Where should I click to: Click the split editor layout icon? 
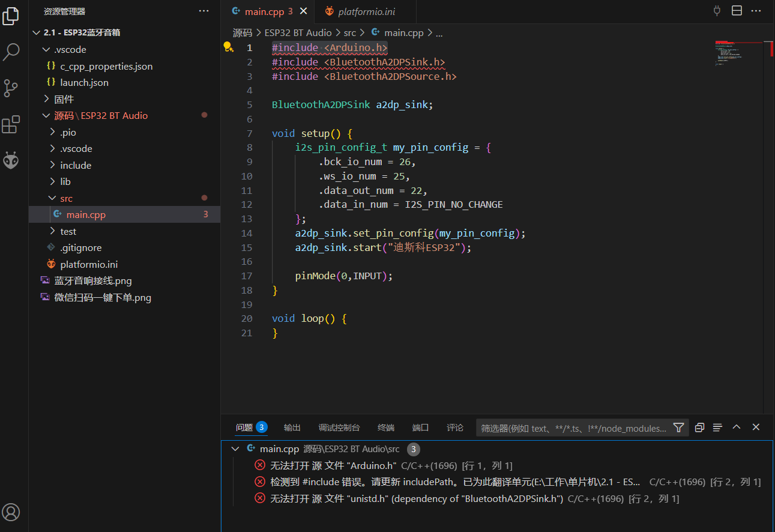tap(737, 11)
